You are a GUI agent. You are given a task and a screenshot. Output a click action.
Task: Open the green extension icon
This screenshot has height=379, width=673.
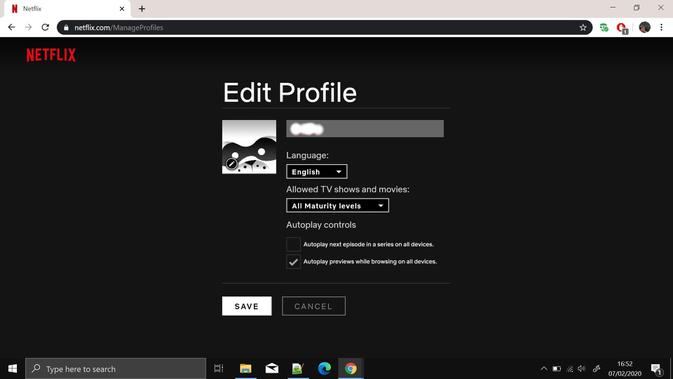(604, 27)
